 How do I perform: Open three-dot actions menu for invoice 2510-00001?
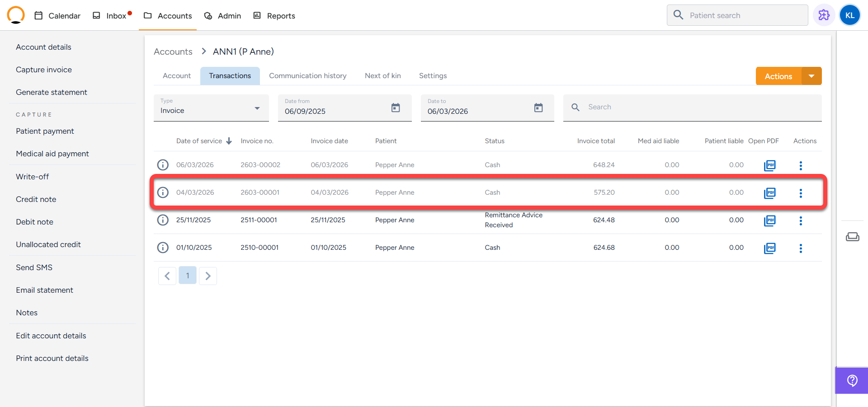(x=800, y=248)
